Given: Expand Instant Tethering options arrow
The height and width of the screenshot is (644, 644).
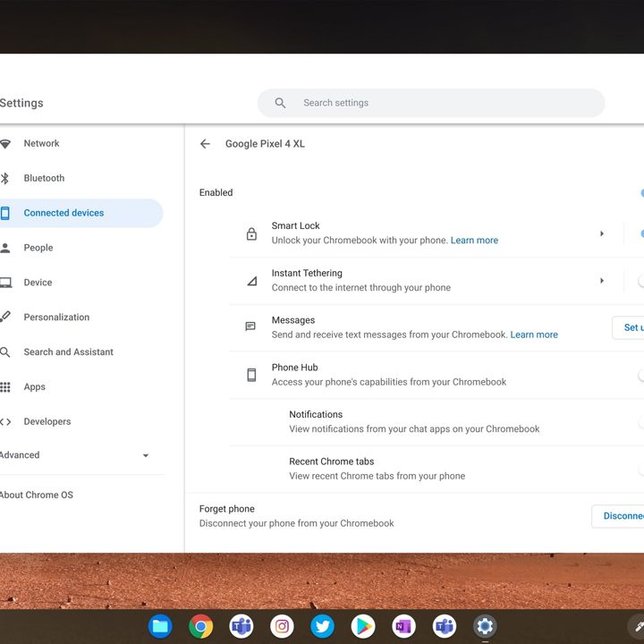Looking at the screenshot, I should point(602,281).
